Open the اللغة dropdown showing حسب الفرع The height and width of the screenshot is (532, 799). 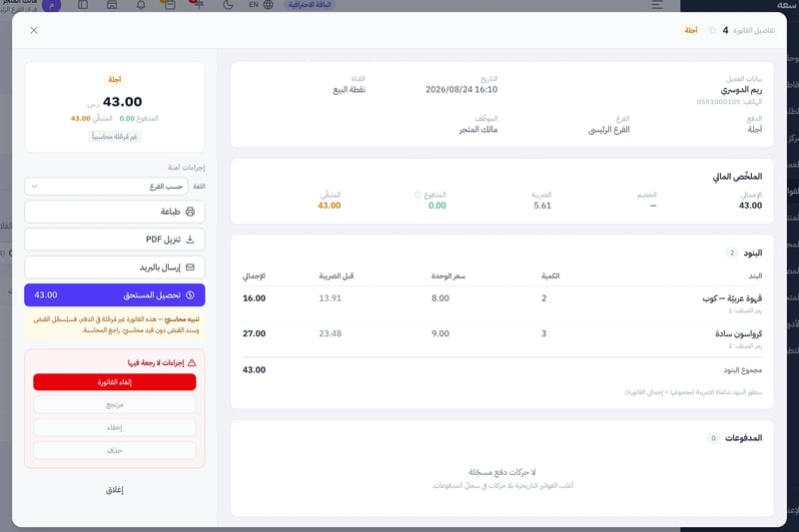106,187
